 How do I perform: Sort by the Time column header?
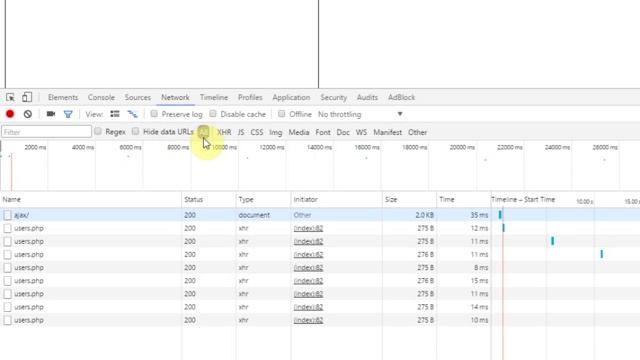click(464, 200)
